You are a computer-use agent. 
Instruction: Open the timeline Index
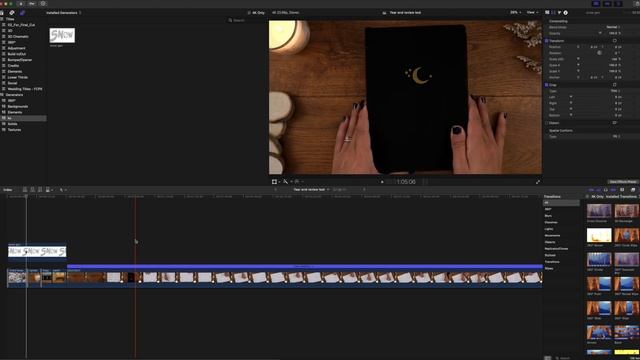pyautogui.click(x=8, y=190)
